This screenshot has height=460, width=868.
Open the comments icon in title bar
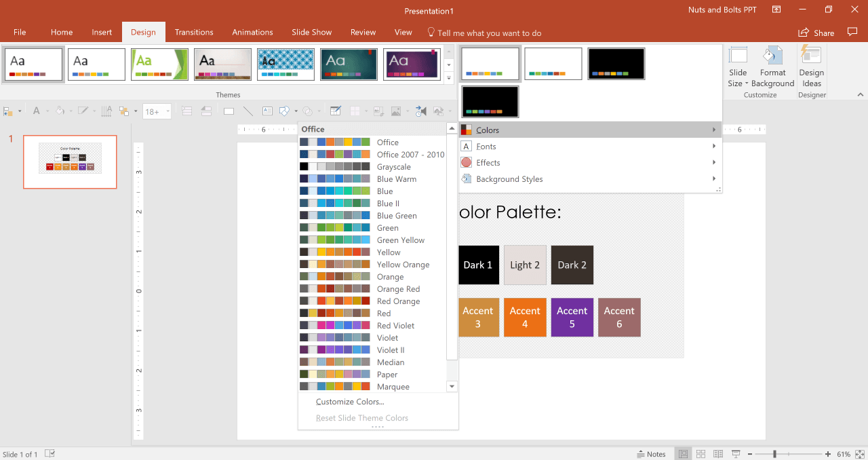(x=852, y=32)
